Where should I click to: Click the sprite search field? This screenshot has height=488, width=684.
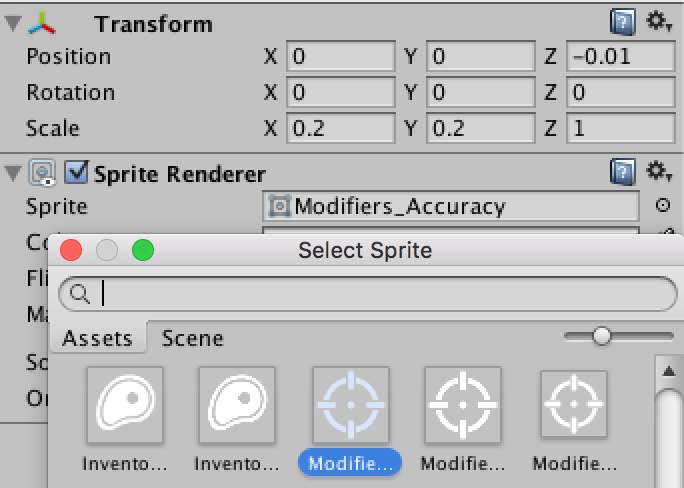(380, 293)
